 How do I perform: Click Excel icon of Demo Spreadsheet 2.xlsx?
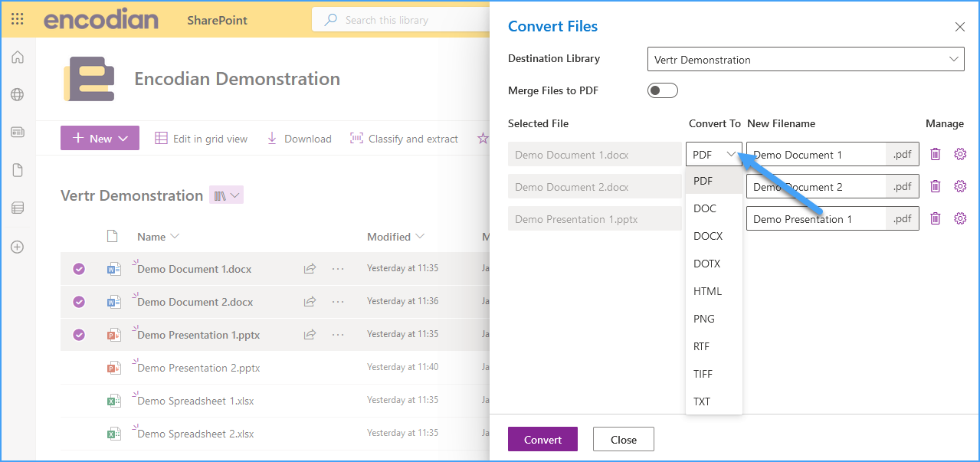click(113, 434)
